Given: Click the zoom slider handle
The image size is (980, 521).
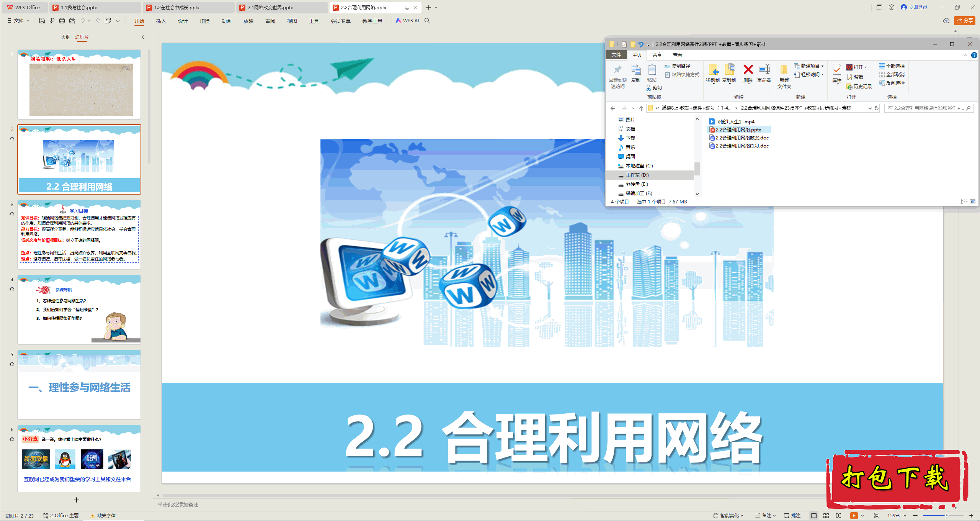Looking at the screenshot, I should 946,516.
